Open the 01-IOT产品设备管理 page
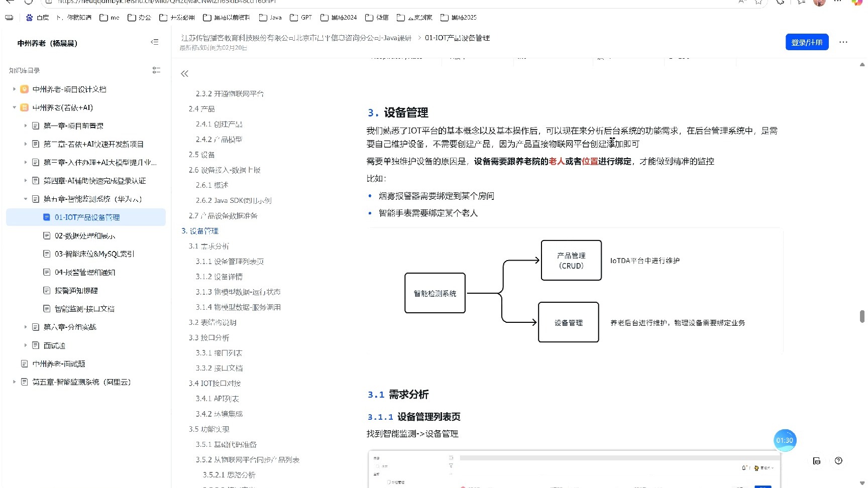 pos(86,217)
